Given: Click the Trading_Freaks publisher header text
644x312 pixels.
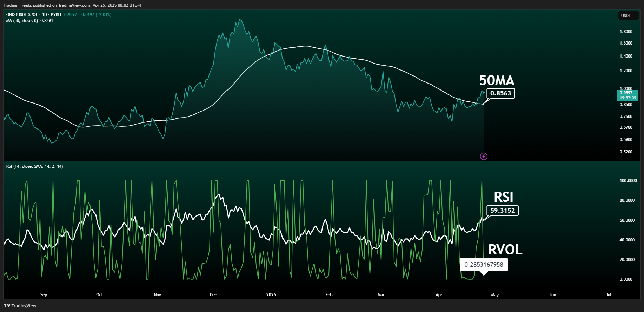Looking at the screenshot, I should [72, 5].
